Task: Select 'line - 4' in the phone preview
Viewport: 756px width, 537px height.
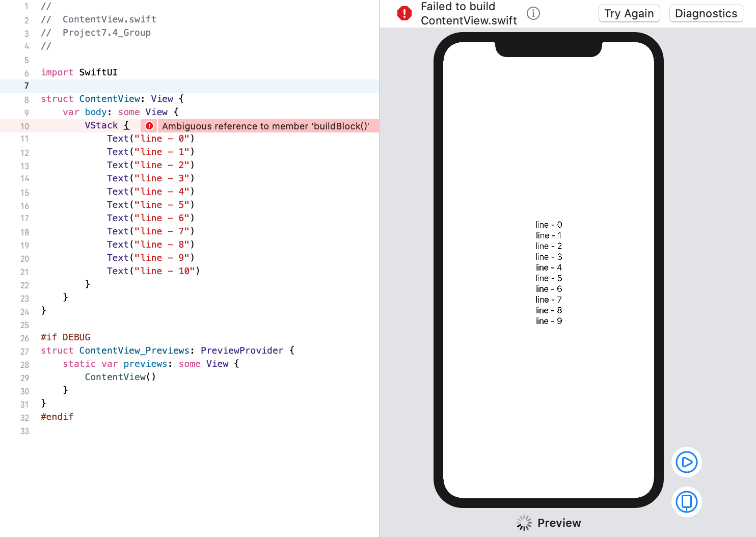Action: tap(549, 267)
